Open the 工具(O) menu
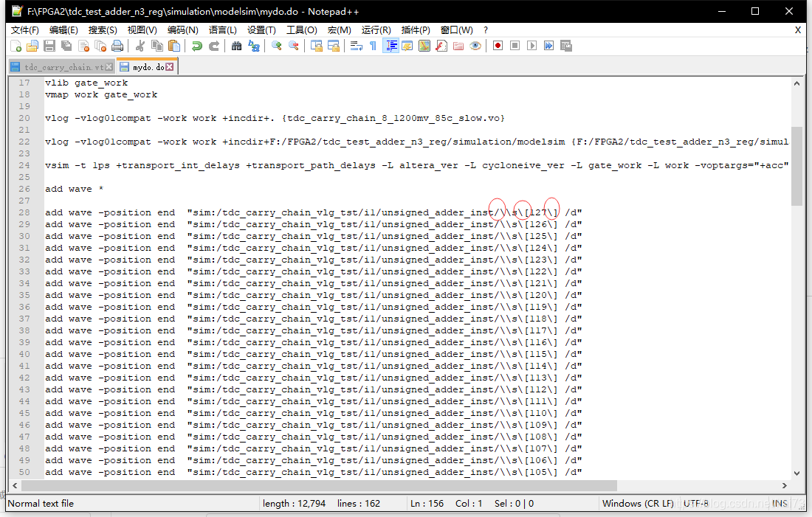Screen dimensions: 812x517 coord(302,30)
